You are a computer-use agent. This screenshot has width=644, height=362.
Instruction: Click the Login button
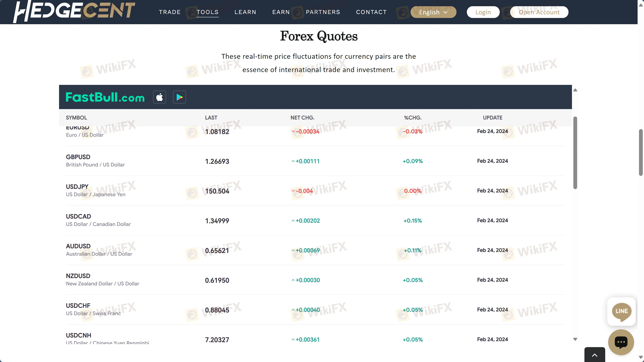[483, 12]
